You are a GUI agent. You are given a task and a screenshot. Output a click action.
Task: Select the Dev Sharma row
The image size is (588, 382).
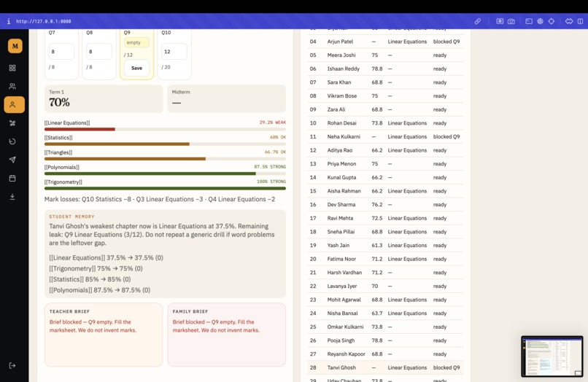coord(385,204)
